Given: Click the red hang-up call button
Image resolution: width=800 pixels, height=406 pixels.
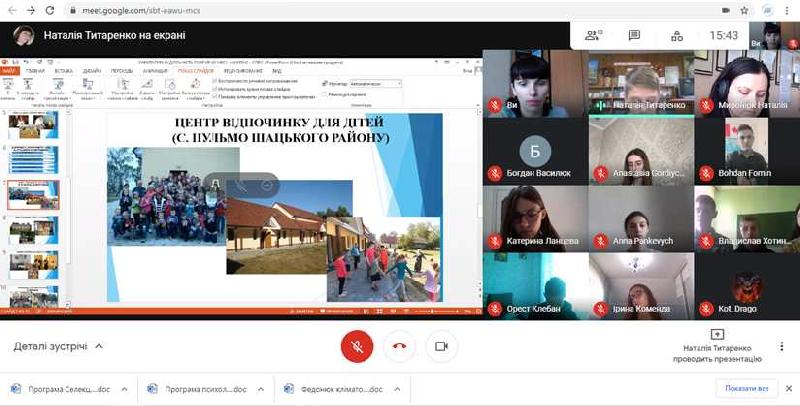Looking at the screenshot, I should coord(399,346).
